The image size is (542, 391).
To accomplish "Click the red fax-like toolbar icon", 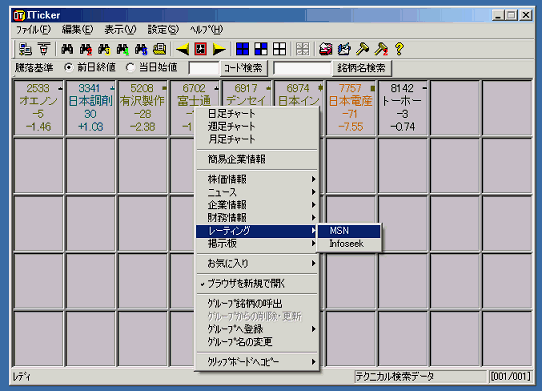I will pyautogui.click(x=326, y=49).
